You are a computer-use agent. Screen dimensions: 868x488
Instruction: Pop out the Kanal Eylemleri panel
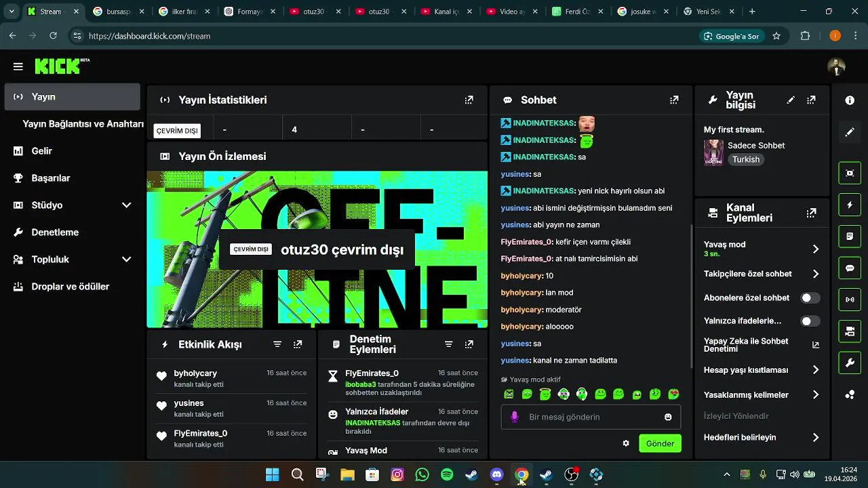point(811,213)
